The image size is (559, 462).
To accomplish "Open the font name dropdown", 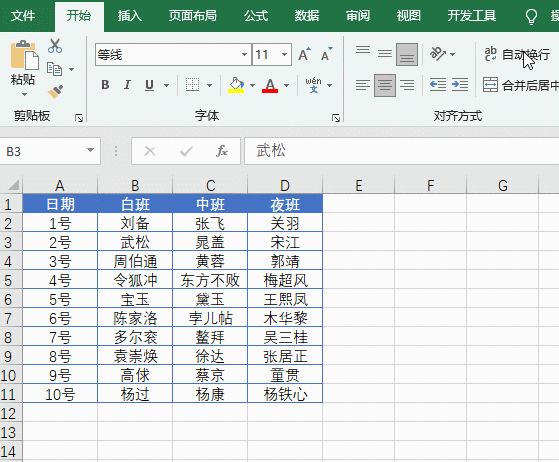I will (x=244, y=55).
